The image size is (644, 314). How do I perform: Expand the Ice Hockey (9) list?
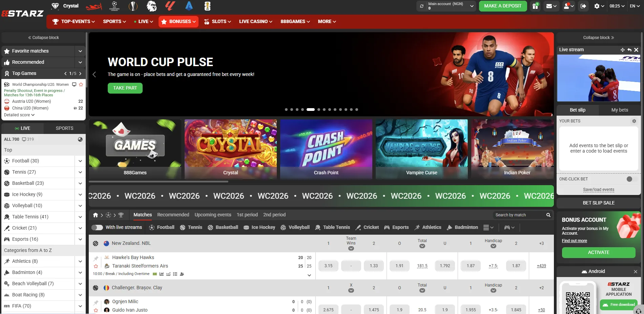click(x=80, y=195)
